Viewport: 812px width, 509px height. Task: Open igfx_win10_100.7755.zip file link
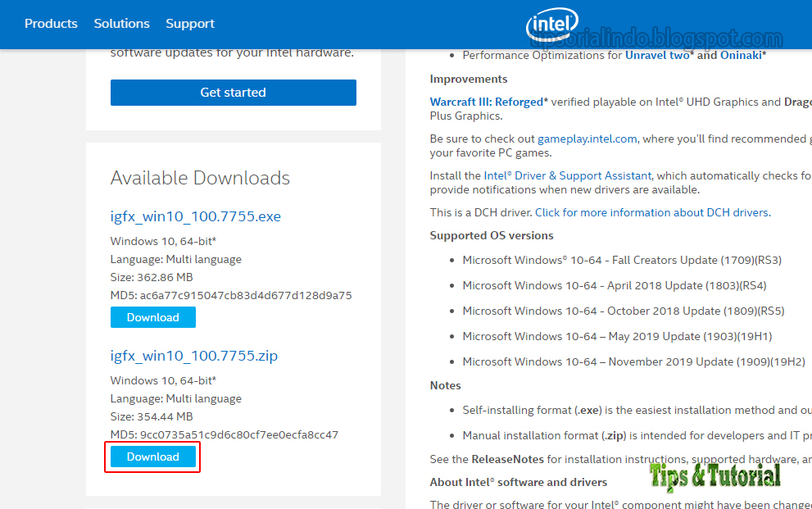pos(193,355)
